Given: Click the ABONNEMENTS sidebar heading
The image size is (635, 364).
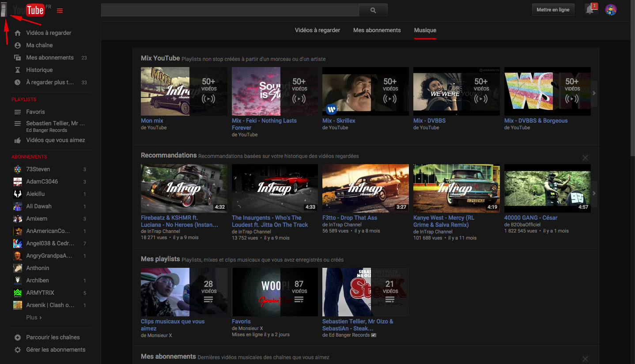Looking at the screenshot, I should [x=29, y=157].
